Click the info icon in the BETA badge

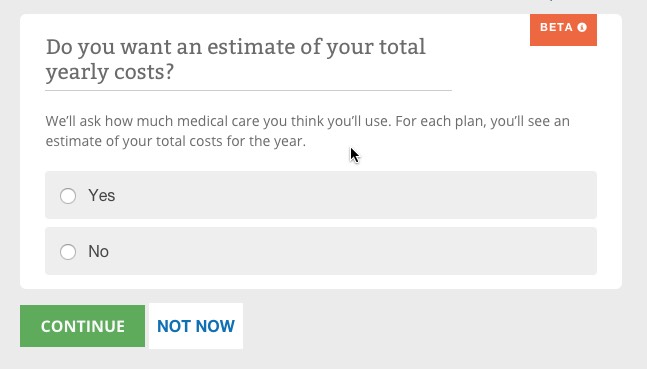[x=582, y=27]
